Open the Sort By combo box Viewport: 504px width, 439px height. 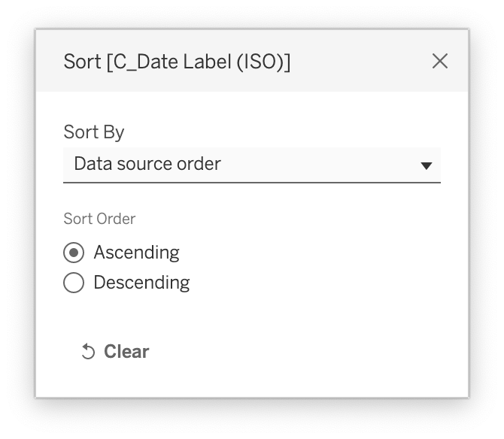pos(251,165)
